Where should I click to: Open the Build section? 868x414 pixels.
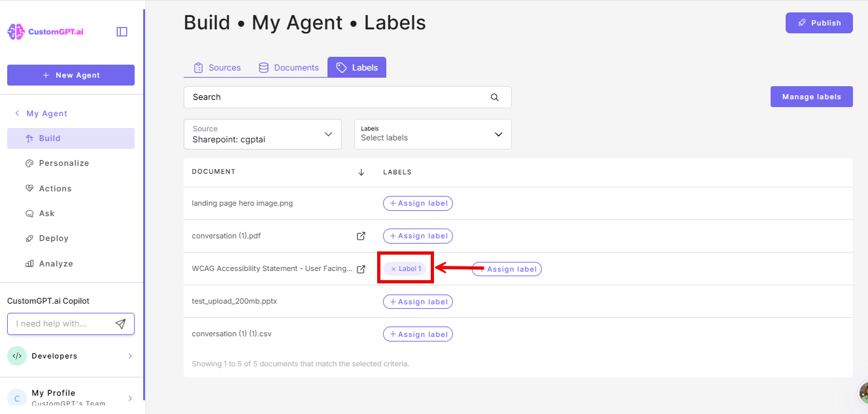[71, 138]
